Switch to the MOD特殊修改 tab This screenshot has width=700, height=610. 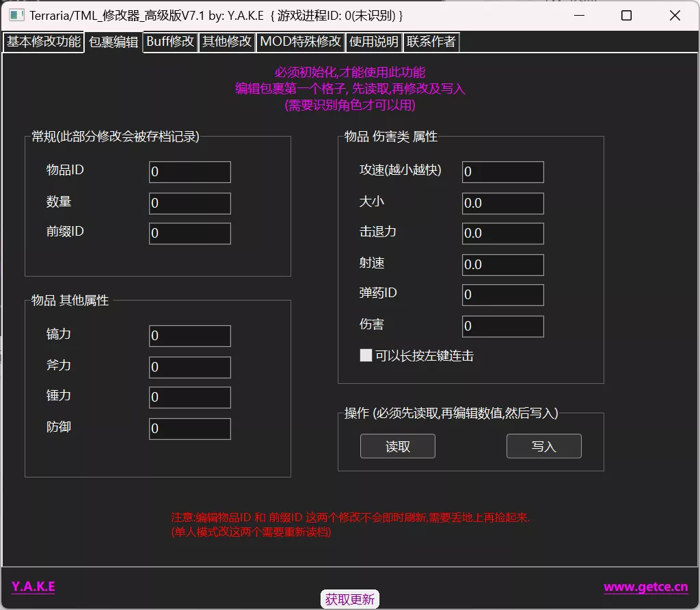[301, 42]
